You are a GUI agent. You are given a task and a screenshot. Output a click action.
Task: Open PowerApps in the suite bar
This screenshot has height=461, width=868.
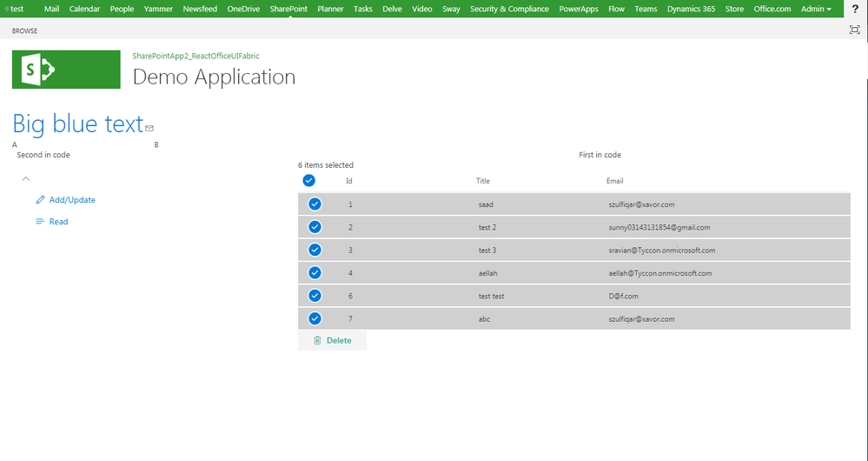[579, 9]
